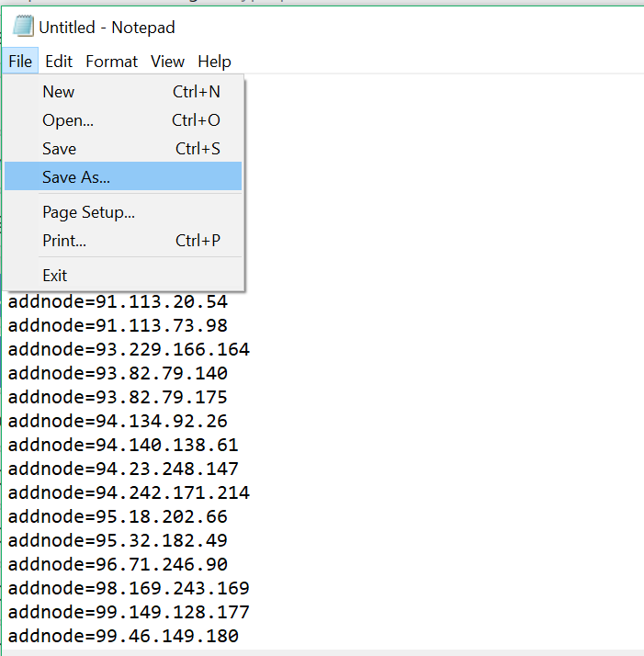Click the line addnode=94.23.248.147
The image size is (644, 656).
[123, 469]
